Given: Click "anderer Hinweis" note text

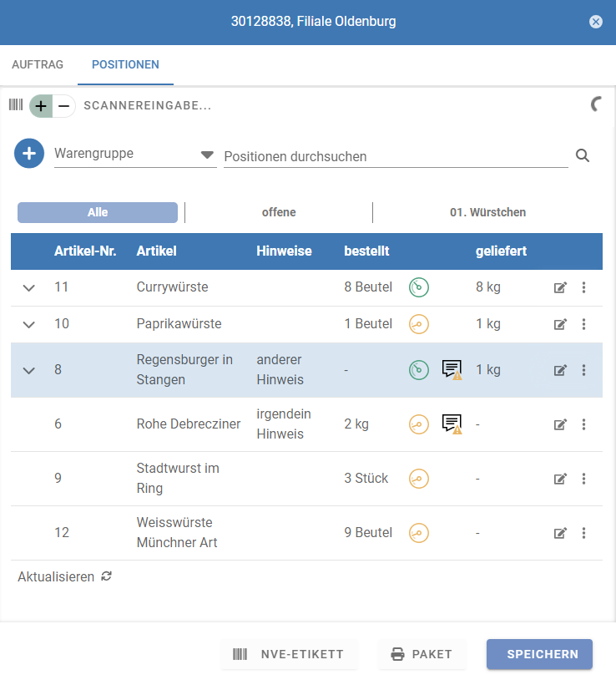Looking at the screenshot, I should tap(280, 369).
